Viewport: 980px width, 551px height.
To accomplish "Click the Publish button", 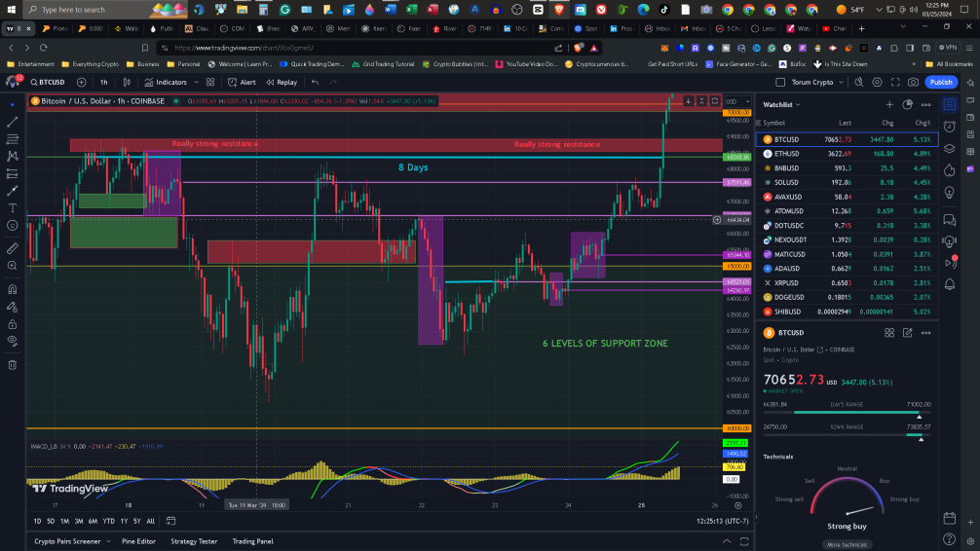I will point(941,83).
